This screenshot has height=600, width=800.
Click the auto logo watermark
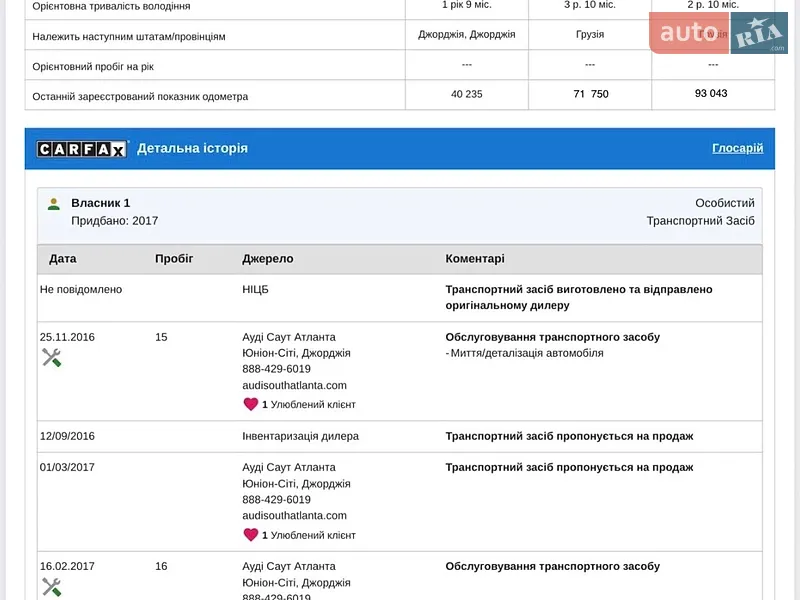pyautogui.click(x=689, y=33)
